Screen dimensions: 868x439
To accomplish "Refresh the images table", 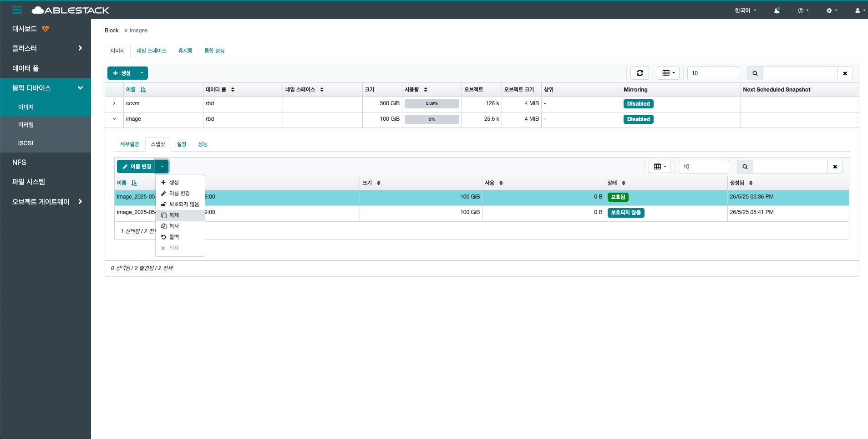I will [640, 73].
